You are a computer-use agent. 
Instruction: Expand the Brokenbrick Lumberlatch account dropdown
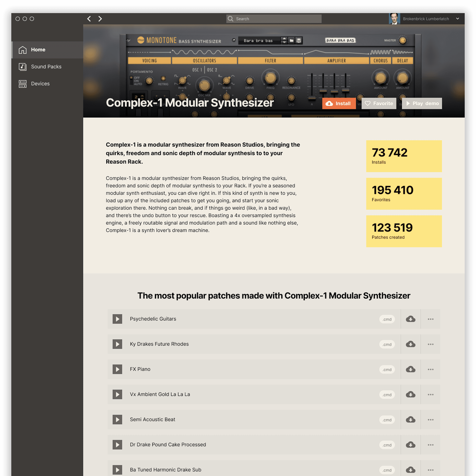pos(457,19)
